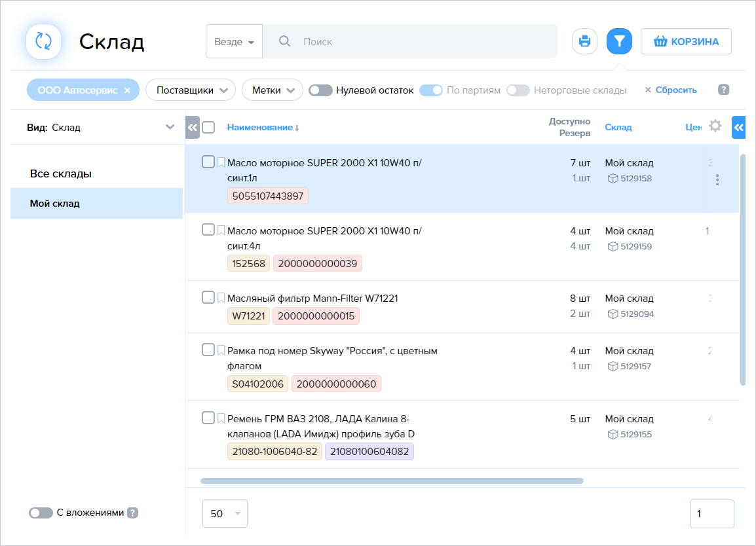This screenshot has height=546, width=756.
Task: Click the purple tag 21080100604082
Action: coord(369,452)
